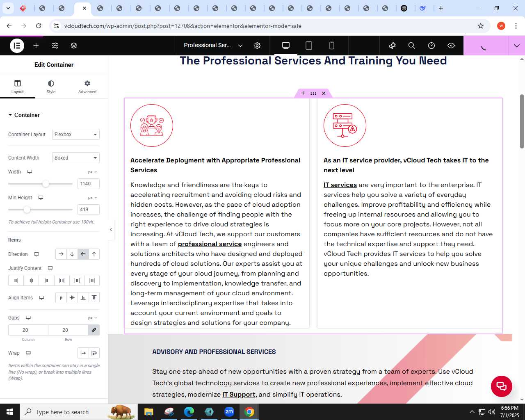This screenshot has width=525, height=420.
Task: Set Justify Content to center
Action: tap(31, 281)
